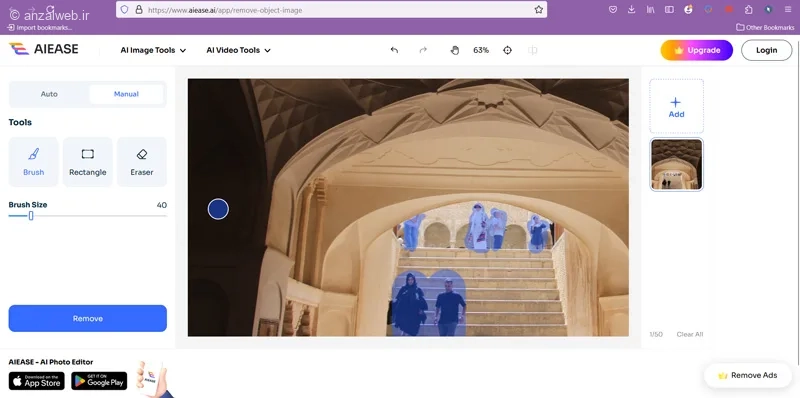
Task: Select the uploaded image thumbnail
Action: pos(677,164)
